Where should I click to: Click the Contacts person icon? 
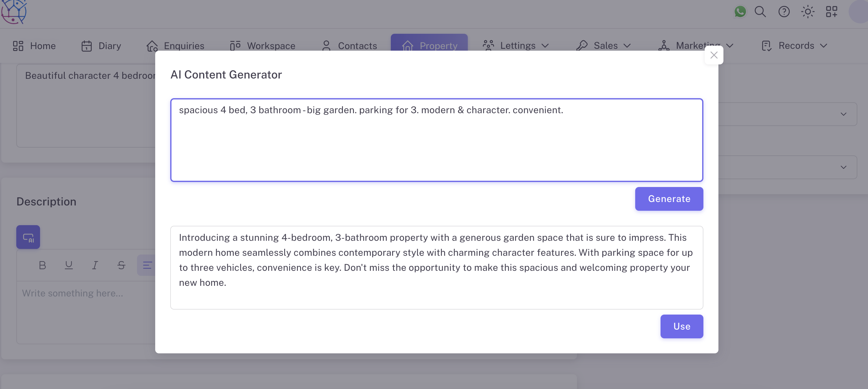[x=326, y=45]
